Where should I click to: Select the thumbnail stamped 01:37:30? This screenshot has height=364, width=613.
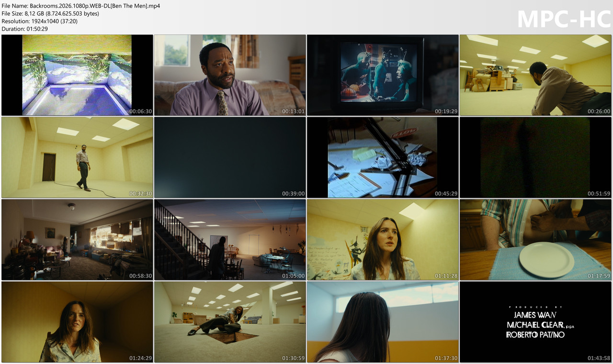click(x=383, y=322)
